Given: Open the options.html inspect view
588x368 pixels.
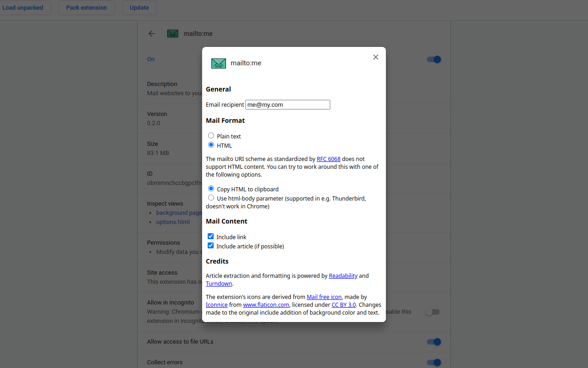Looking at the screenshot, I should tap(173, 222).
